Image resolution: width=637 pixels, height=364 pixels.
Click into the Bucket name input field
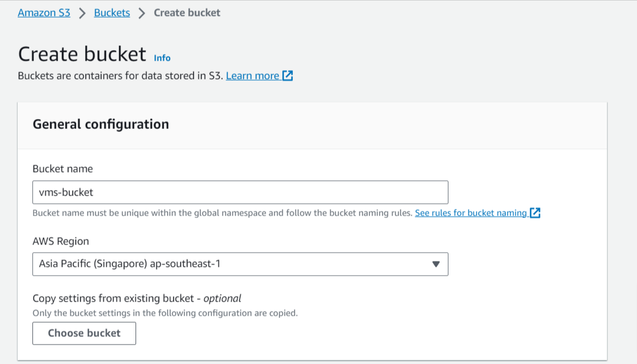240,192
